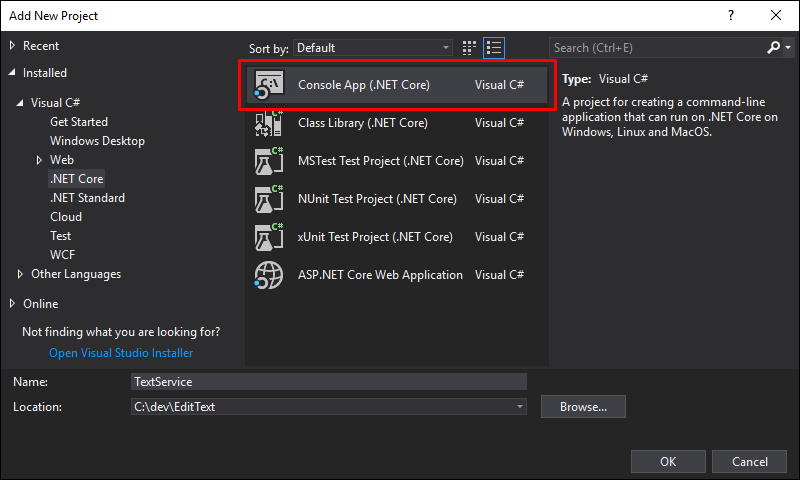Screen dimensions: 800x480
Task: Click the xUnit Test Project flask icon
Action: pyautogui.click(x=269, y=237)
